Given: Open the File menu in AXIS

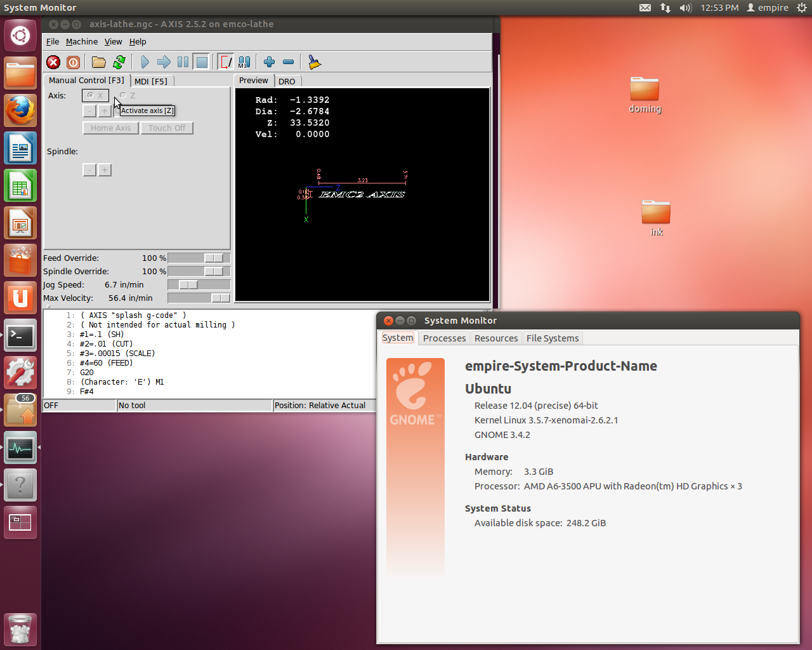Looking at the screenshot, I should coord(53,41).
